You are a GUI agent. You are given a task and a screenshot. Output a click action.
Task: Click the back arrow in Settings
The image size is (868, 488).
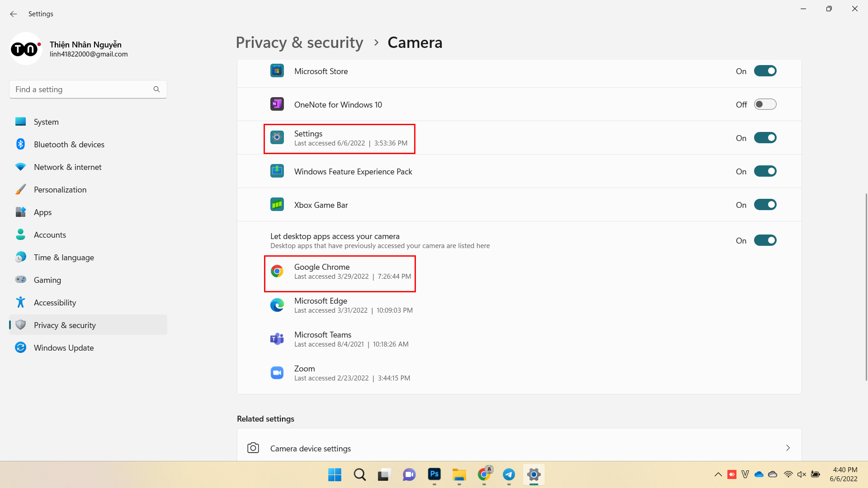(x=13, y=14)
